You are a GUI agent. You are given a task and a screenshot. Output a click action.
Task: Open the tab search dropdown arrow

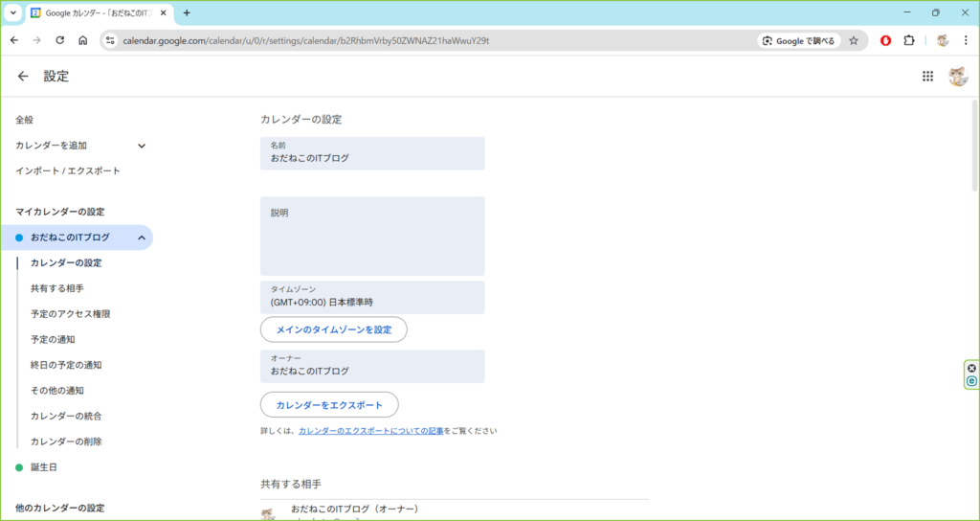[13, 13]
